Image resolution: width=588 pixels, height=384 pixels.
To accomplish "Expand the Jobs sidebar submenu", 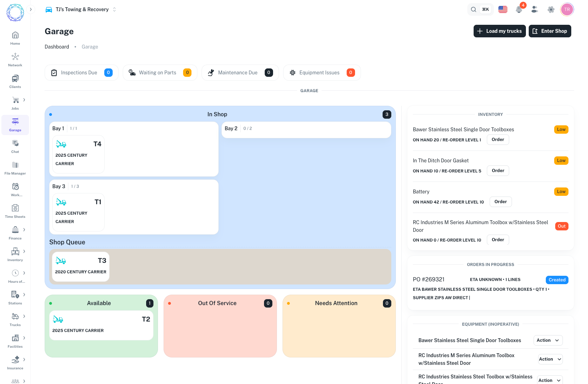I will coord(24,100).
